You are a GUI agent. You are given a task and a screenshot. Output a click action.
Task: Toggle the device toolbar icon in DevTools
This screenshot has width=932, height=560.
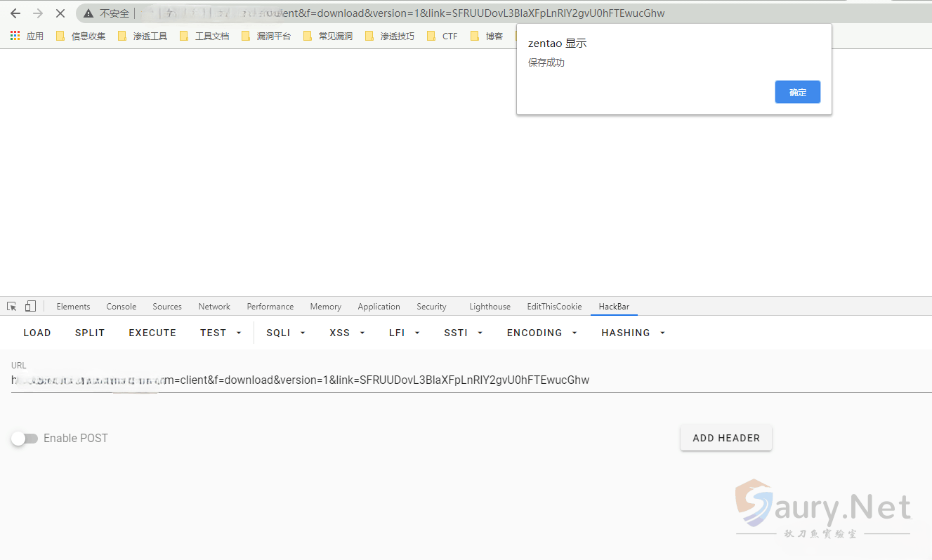(30, 307)
